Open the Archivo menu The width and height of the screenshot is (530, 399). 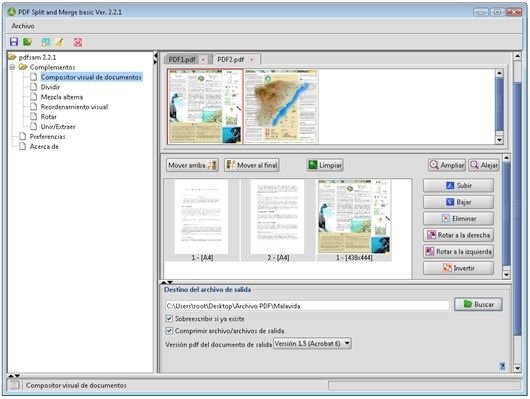click(23, 26)
